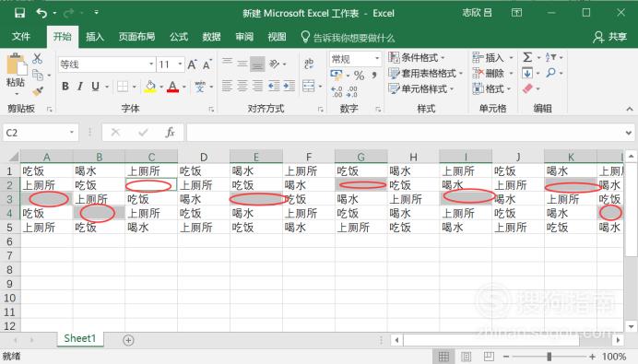Click the 告诉我你想要做什么 search box
Viewport: 638px width, 364px height.
348,38
